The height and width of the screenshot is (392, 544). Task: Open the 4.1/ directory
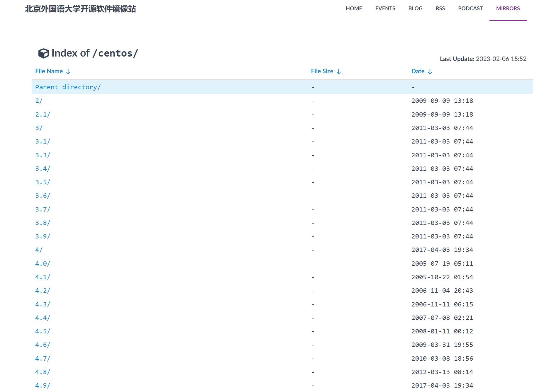[x=43, y=277]
